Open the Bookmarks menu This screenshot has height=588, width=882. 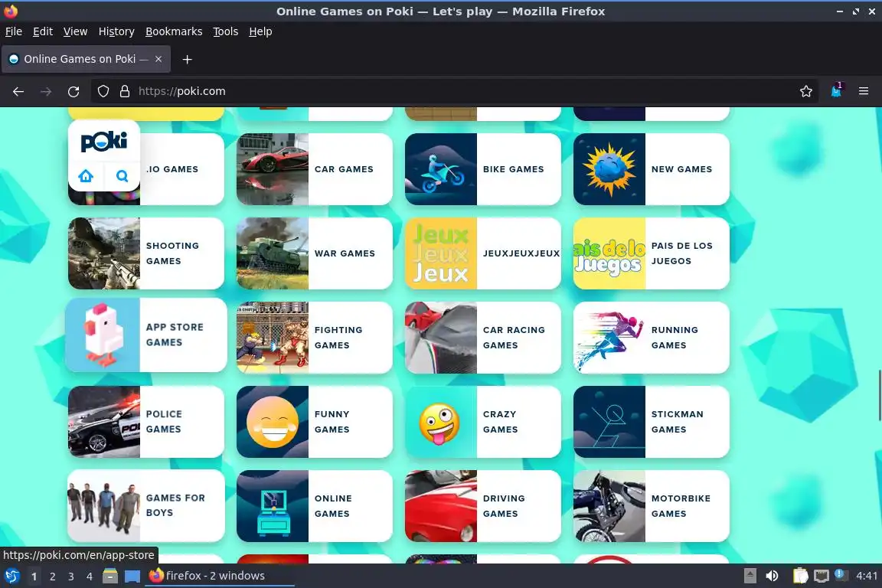coord(174,31)
